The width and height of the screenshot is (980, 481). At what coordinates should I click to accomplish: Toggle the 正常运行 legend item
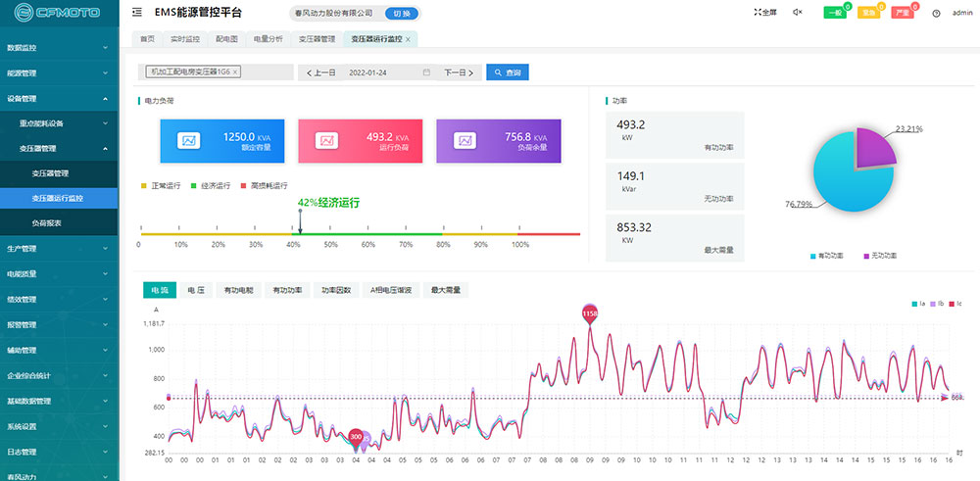(162, 186)
